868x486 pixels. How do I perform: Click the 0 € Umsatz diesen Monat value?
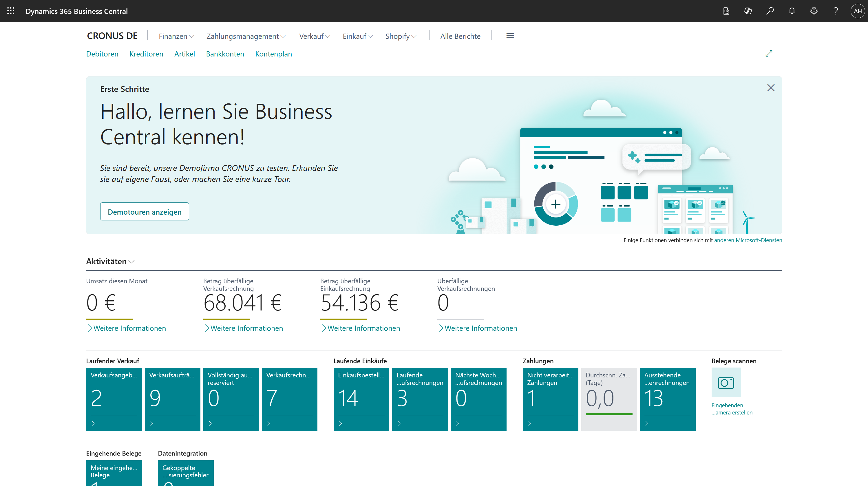(101, 303)
